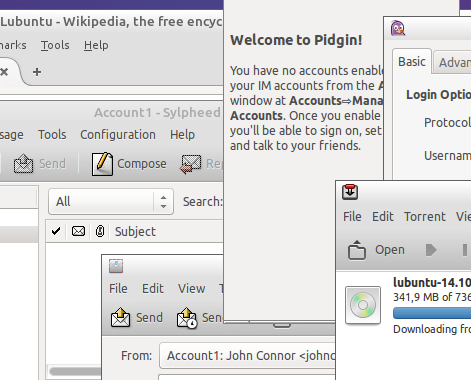This screenshot has height=380, width=471.
Task: Open View menu in compose window
Action: coord(191,289)
